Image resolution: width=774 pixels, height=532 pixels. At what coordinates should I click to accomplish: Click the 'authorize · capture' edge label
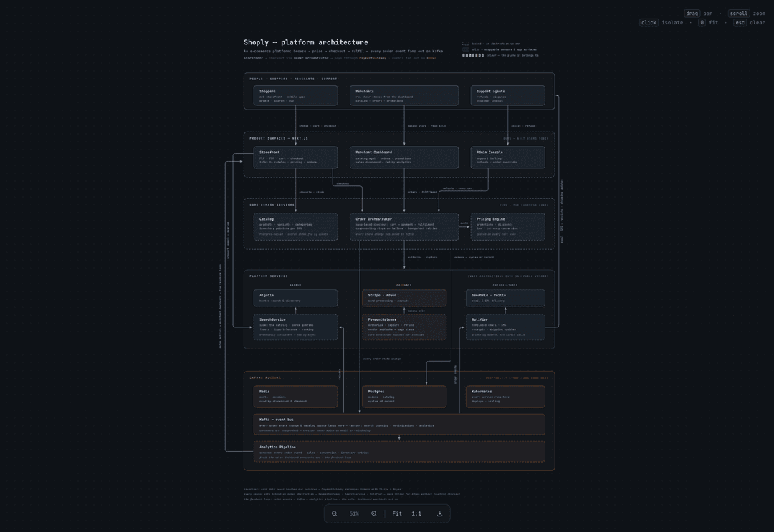422,257
